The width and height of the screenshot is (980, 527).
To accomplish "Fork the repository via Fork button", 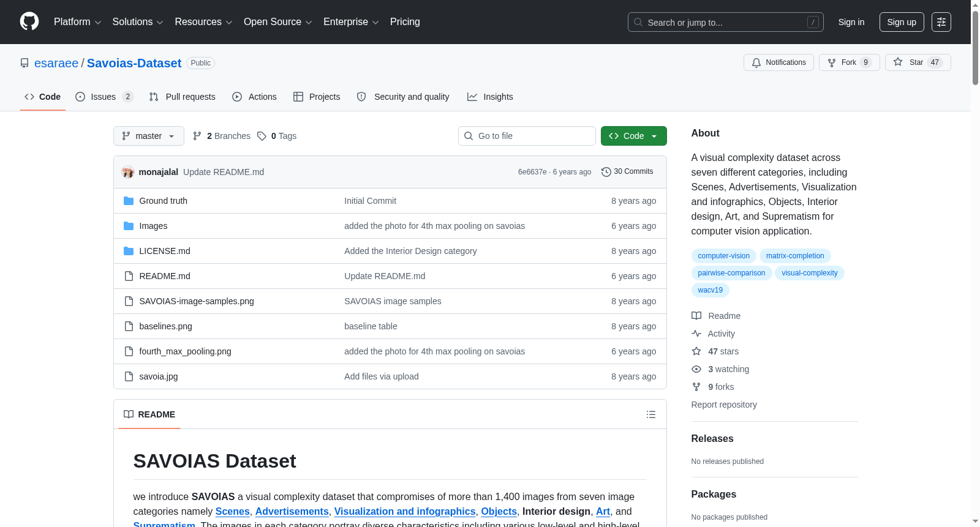I will (849, 62).
